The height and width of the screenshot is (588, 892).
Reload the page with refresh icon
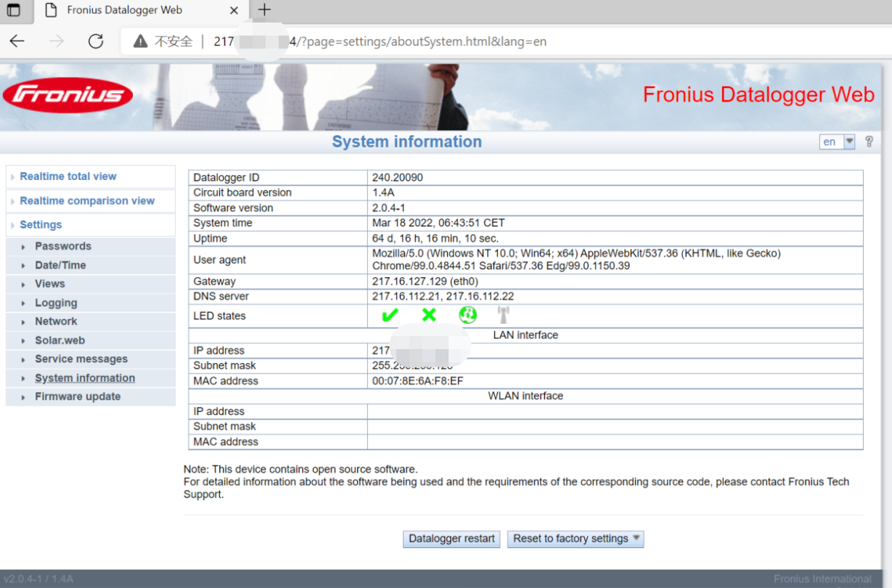(96, 41)
